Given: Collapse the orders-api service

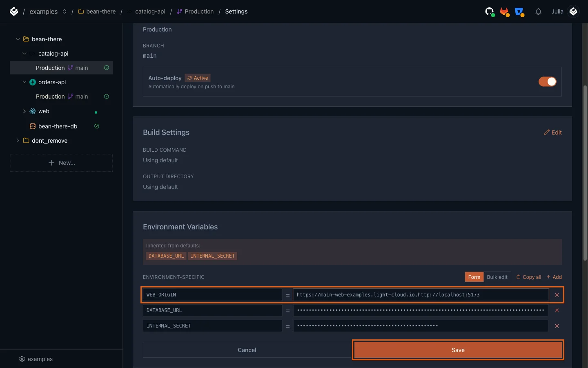Looking at the screenshot, I should [24, 82].
